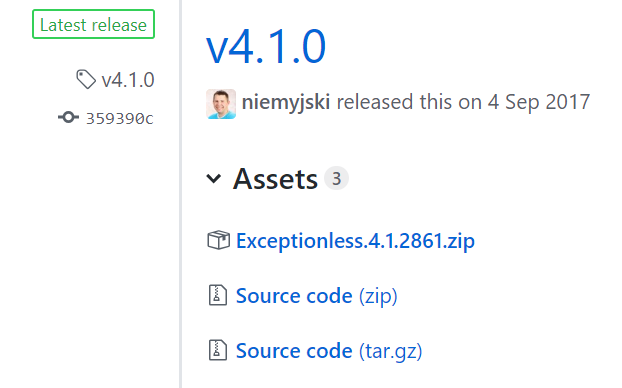Open the v4.1.0 release title
The image size is (622, 388).
(266, 46)
